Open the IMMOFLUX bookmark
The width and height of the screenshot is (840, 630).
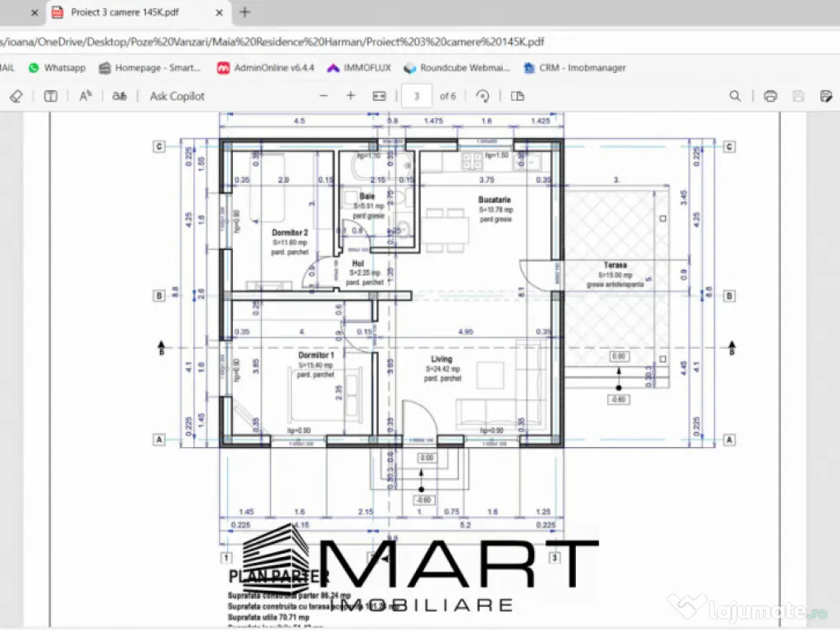click(x=359, y=68)
